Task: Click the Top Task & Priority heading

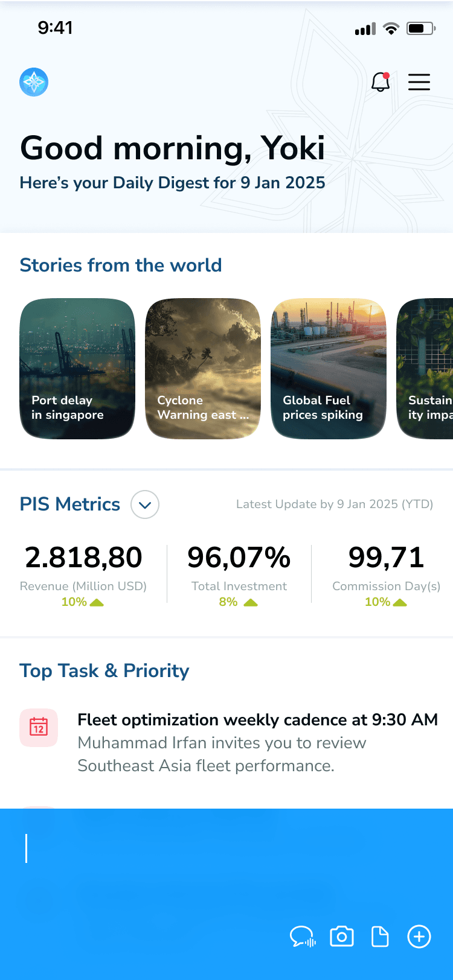Action: (104, 671)
